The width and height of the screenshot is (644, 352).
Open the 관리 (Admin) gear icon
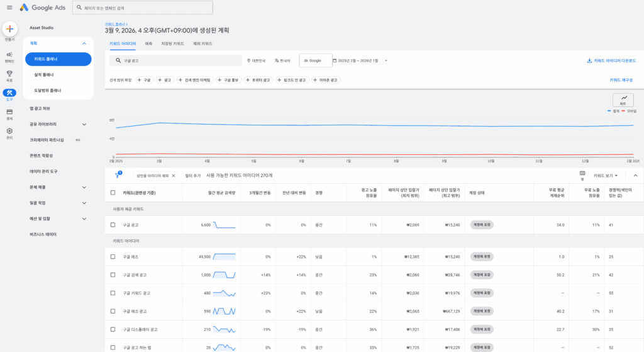coord(9,131)
